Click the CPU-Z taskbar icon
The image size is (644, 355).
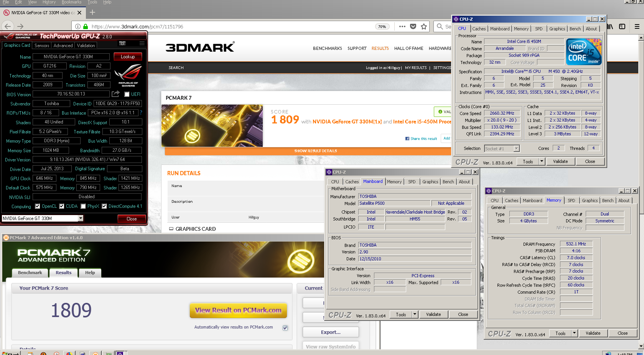coord(120,353)
